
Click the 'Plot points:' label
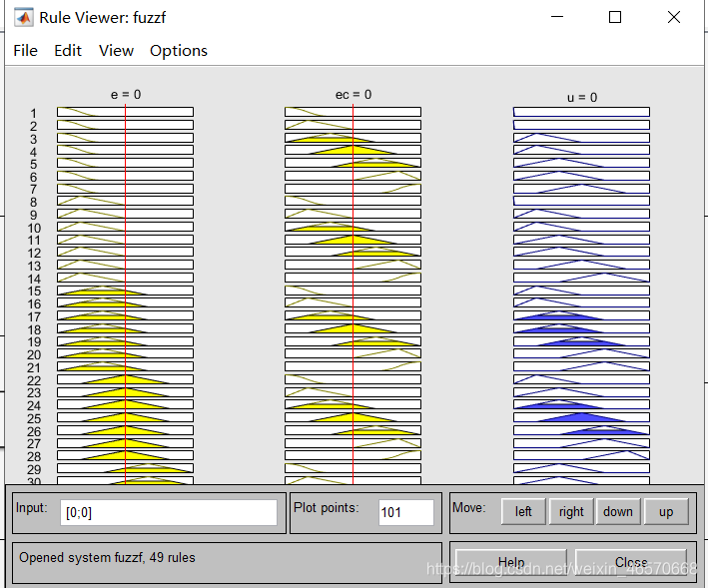click(326, 508)
